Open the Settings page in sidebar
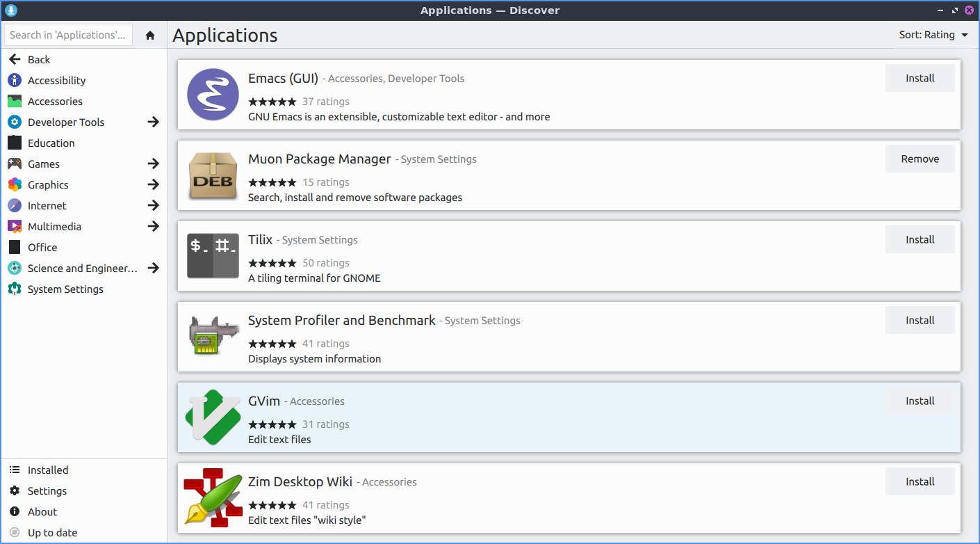 [47, 491]
